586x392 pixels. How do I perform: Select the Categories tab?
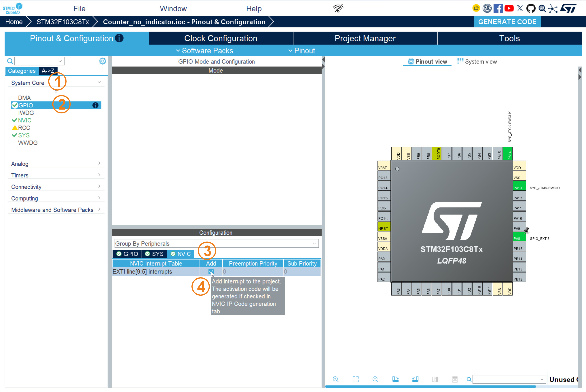22,71
